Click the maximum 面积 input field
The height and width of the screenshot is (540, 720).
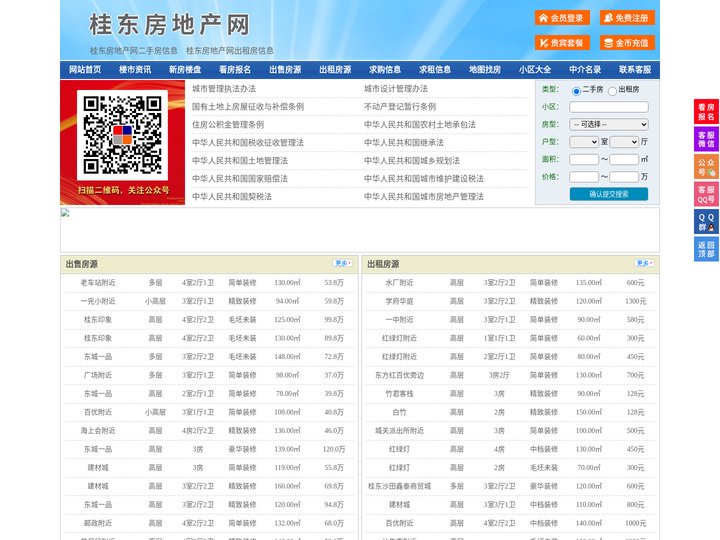[624, 159]
